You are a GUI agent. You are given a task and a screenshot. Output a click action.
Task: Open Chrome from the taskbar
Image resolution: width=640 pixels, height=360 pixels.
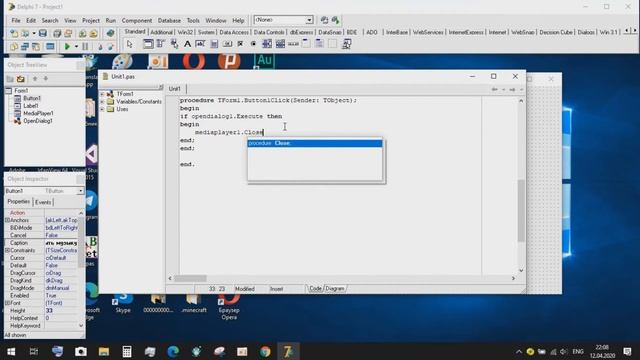(x=265, y=351)
